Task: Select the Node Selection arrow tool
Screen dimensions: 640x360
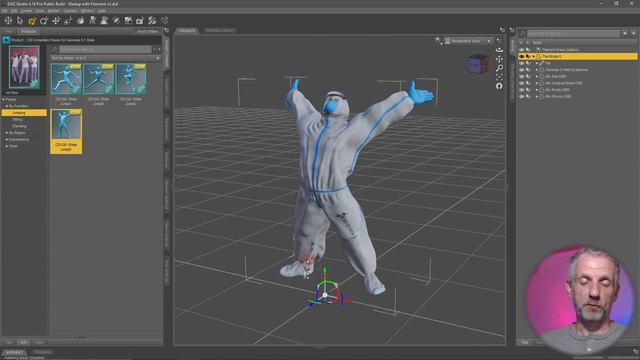Action: (x=20, y=20)
